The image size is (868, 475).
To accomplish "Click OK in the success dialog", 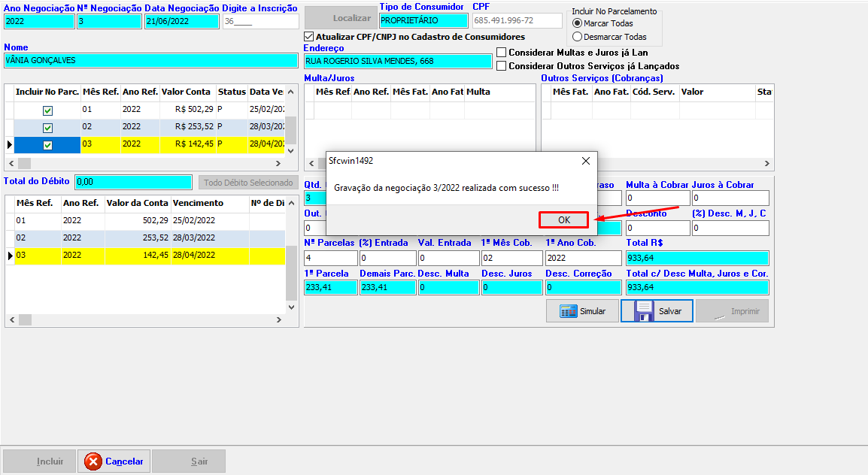I will (x=563, y=220).
